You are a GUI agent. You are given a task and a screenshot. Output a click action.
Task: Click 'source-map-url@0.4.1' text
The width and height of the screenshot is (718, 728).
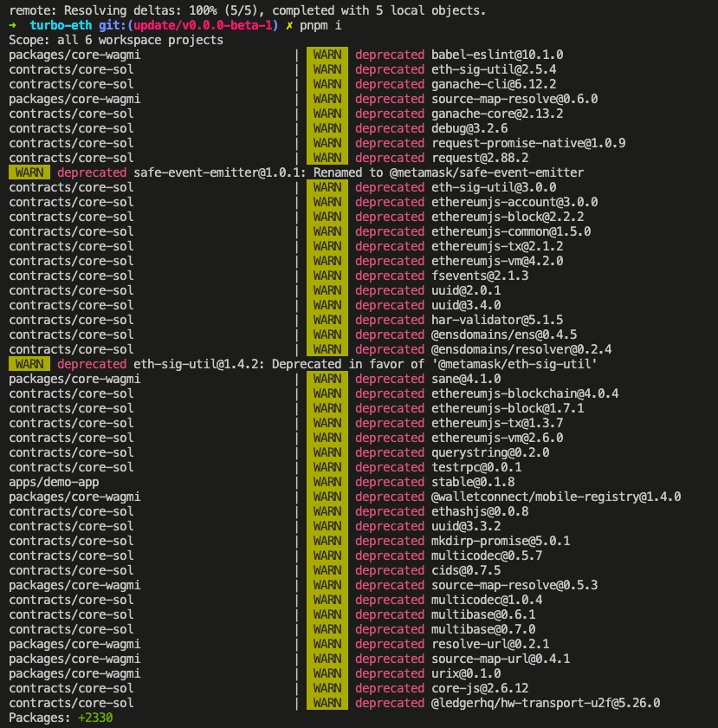click(501, 660)
